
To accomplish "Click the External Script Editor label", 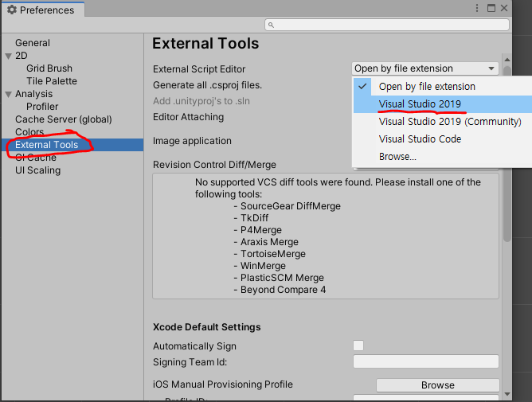I will [x=199, y=69].
